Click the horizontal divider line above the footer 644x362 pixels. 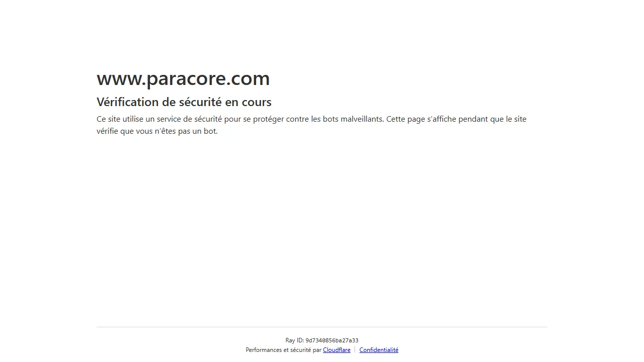pyautogui.click(x=322, y=327)
